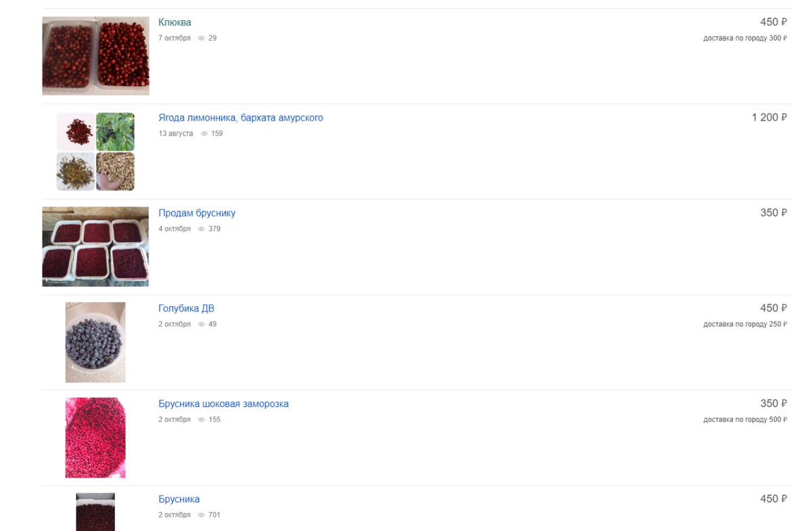
Task: Open the Голубика ДВ listing link
Action: 186,308
